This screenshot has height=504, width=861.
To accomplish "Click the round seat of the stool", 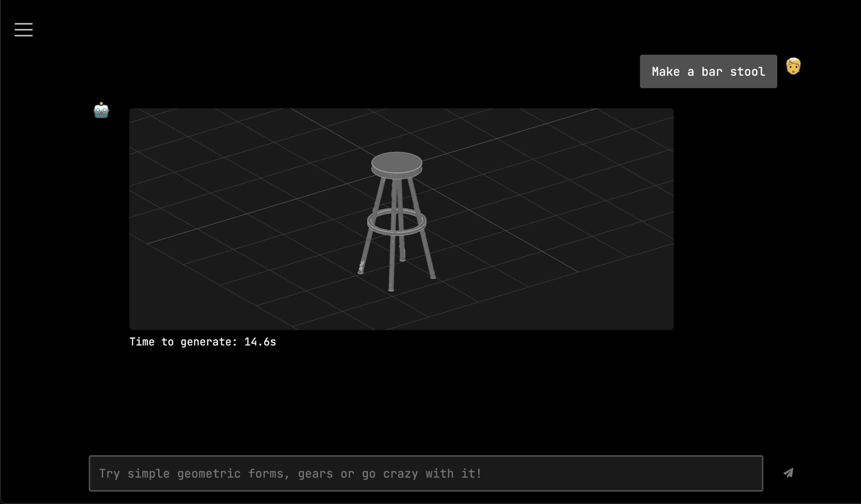I will pos(396,162).
